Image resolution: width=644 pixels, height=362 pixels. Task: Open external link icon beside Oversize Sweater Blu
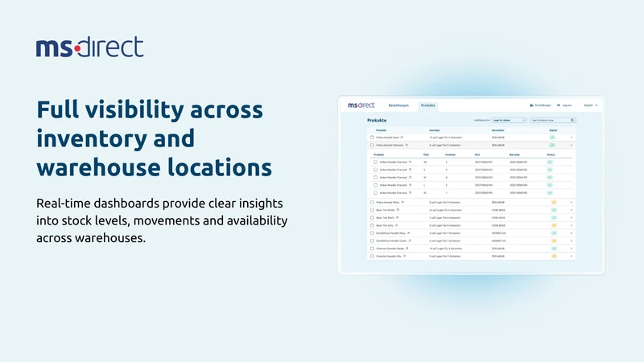click(404, 256)
